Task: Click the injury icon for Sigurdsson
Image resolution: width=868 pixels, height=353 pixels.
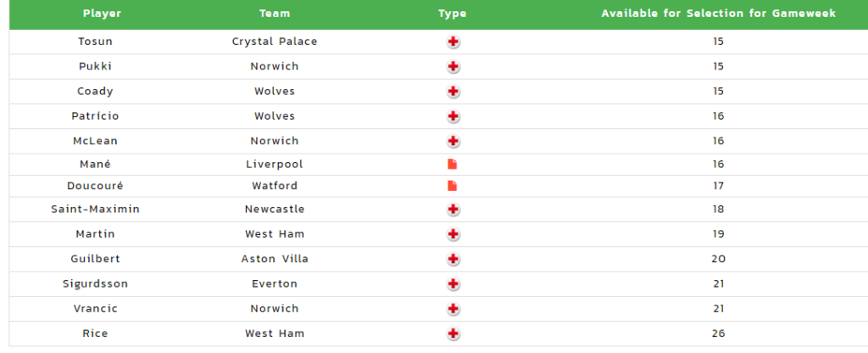Action: click(453, 283)
